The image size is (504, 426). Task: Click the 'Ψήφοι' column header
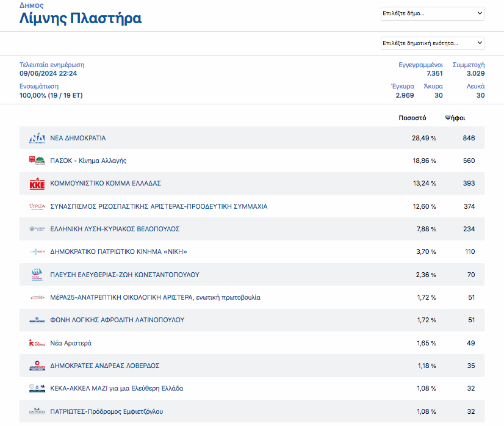click(455, 118)
